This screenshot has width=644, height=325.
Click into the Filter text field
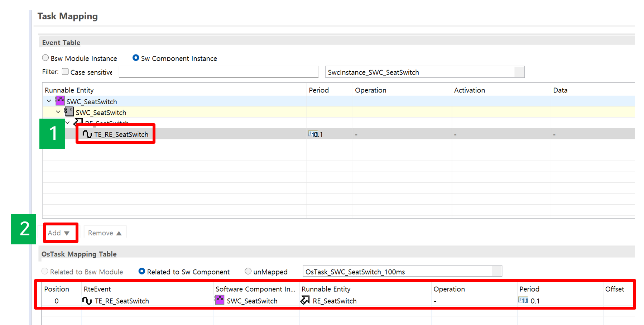coord(218,72)
